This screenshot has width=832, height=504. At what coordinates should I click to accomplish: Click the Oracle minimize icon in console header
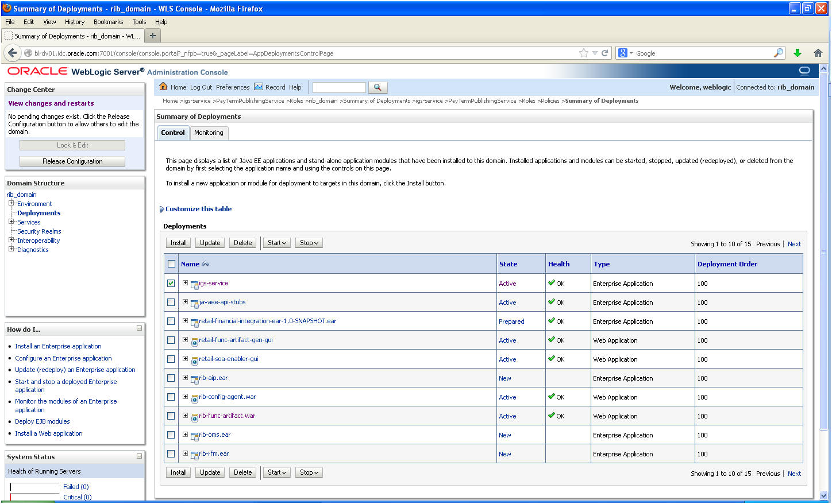coord(804,71)
